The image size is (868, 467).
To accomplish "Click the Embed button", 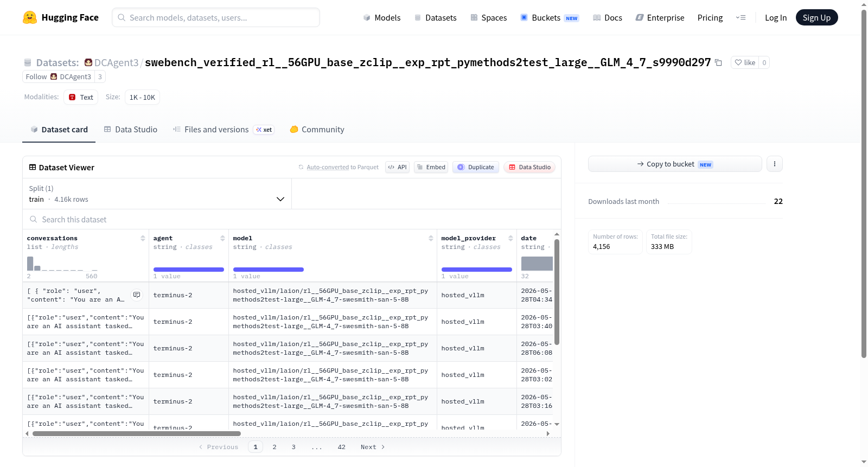I will [x=431, y=167].
